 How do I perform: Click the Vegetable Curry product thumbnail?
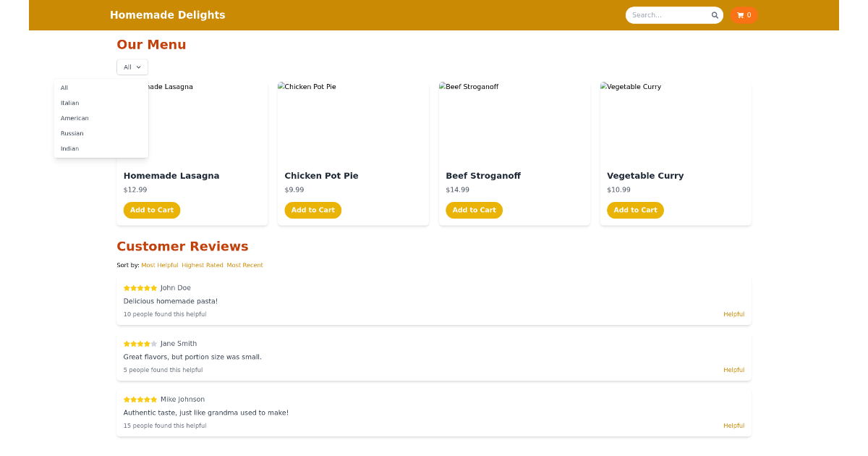click(675, 119)
